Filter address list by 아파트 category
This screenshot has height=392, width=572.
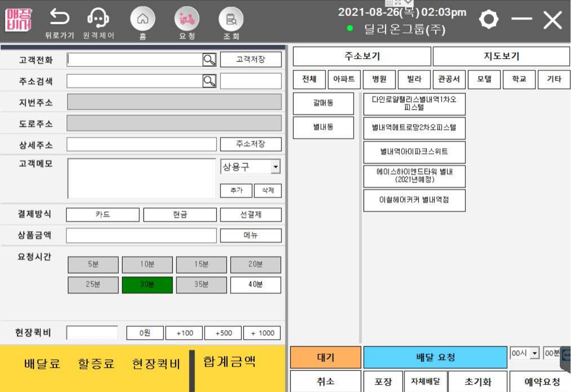[344, 79]
